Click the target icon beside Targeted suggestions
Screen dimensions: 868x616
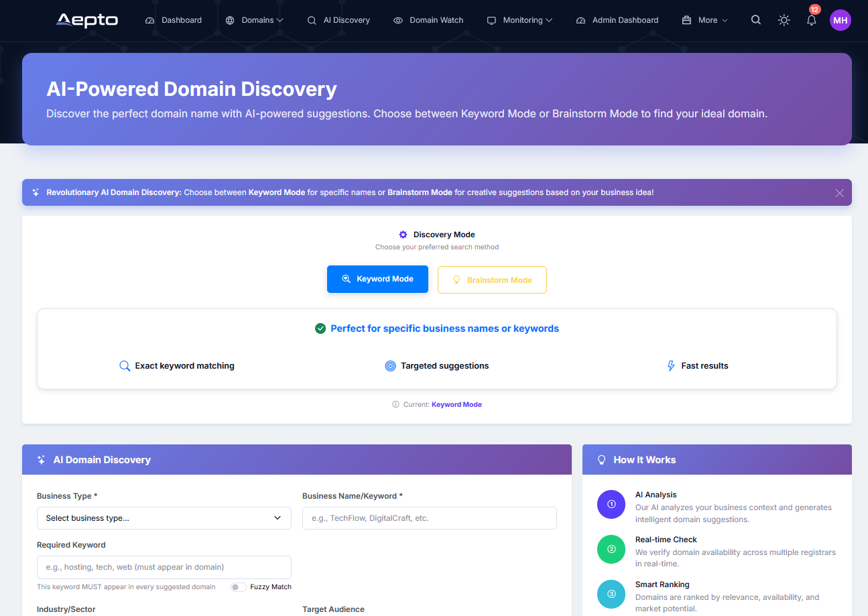pos(391,365)
